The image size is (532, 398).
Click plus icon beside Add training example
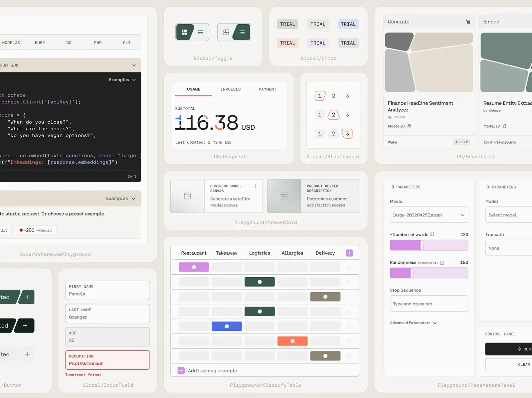click(x=181, y=371)
